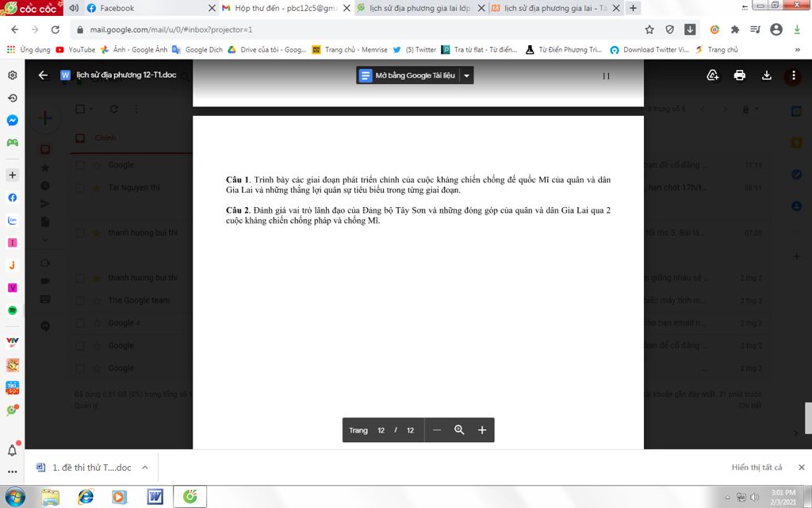Open system volume in tray
The width and height of the screenshot is (812, 508).
point(754,497)
